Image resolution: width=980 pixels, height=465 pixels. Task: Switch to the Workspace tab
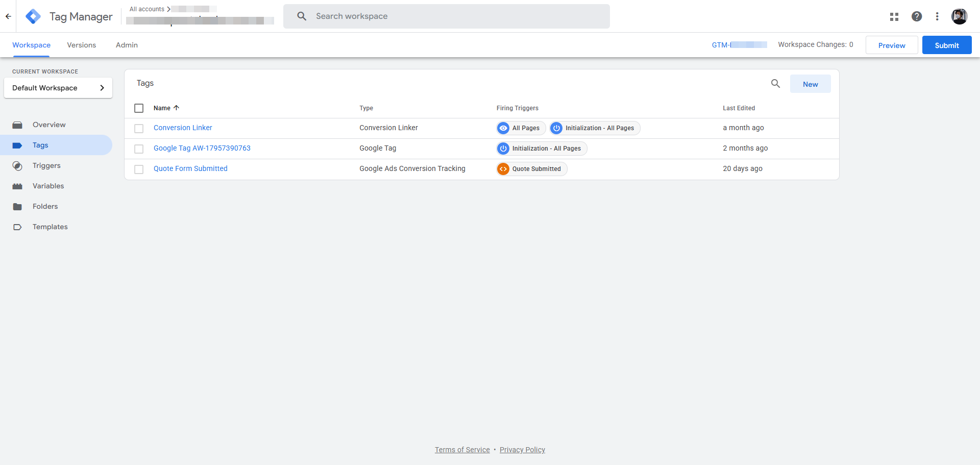31,45
